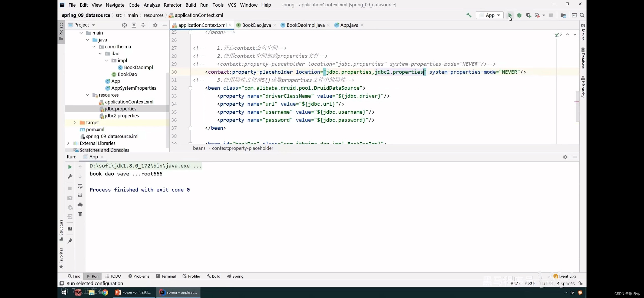Screen dimensions: 644x298
Task: Open PowerPoint from the taskbar
Action: click(x=134, y=292)
